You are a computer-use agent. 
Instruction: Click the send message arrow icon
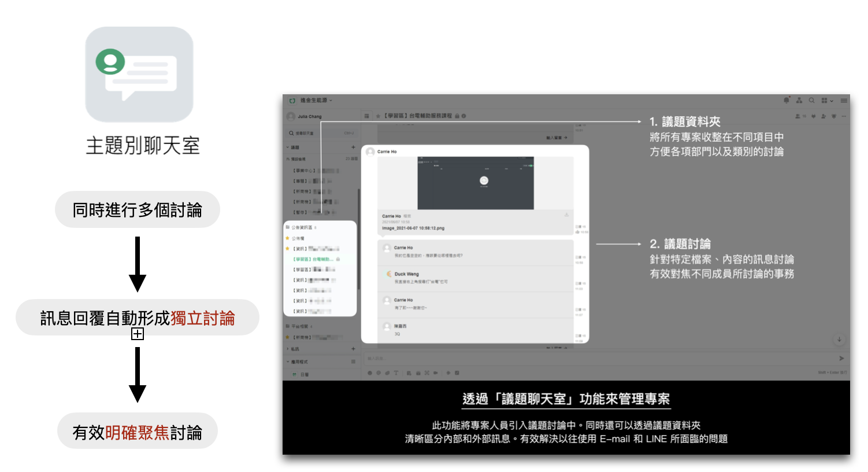point(841,359)
